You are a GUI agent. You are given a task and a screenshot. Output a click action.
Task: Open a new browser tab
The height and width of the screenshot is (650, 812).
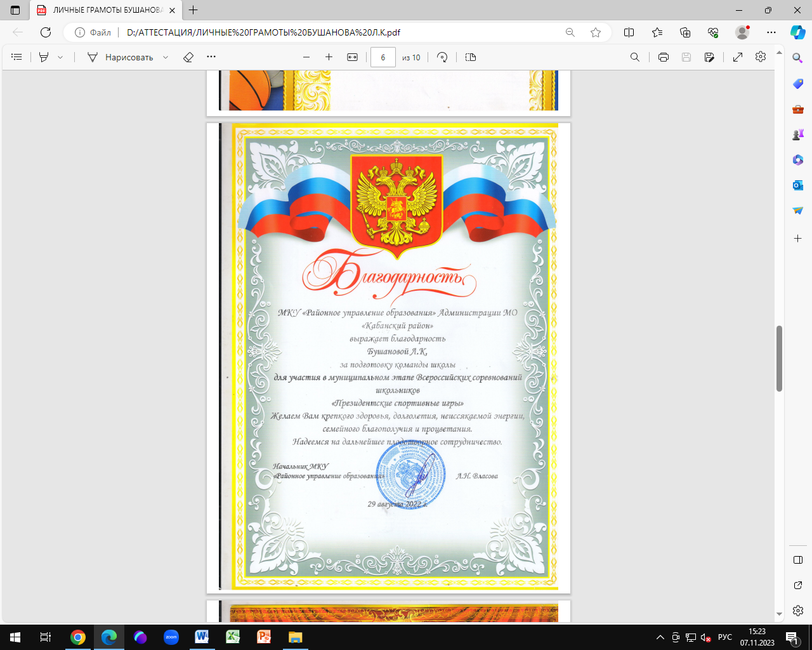coord(193,10)
